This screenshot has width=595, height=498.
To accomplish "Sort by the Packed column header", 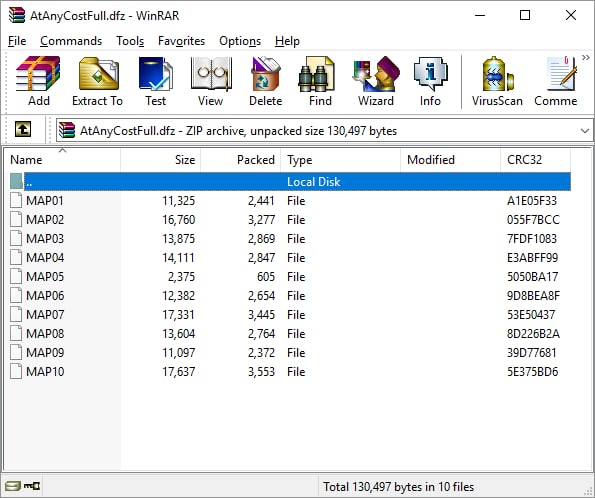I will 241,160.
